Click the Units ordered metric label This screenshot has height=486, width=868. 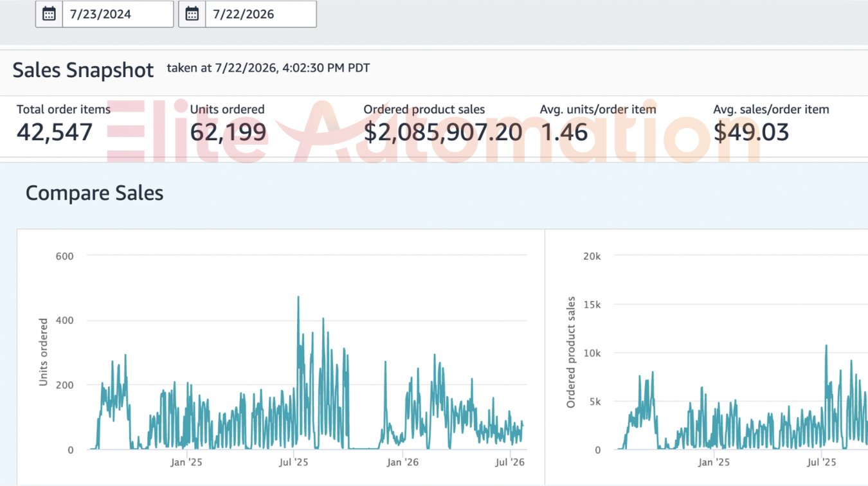[227, 109]
